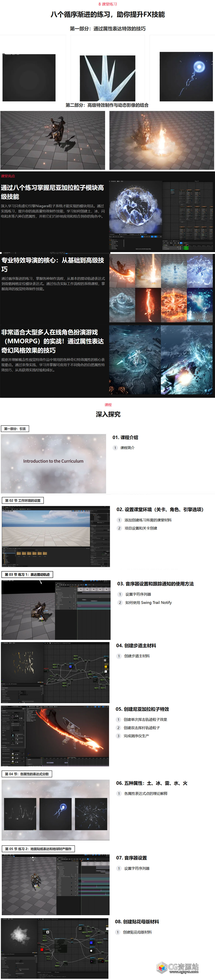Open lesson '项目设置和关卡创建'

pyautogui.click(x=141, y=528)
